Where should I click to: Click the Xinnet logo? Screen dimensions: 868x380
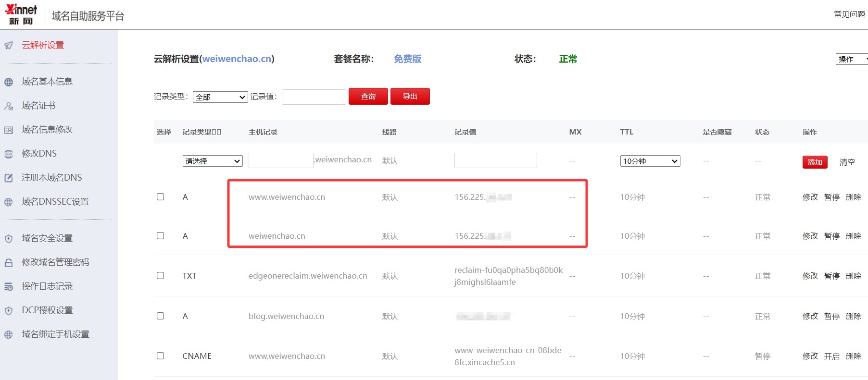(21, 14)
